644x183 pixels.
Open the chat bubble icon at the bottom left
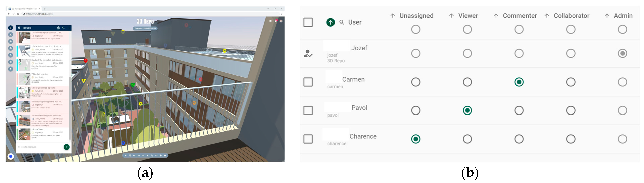(11, 157)
